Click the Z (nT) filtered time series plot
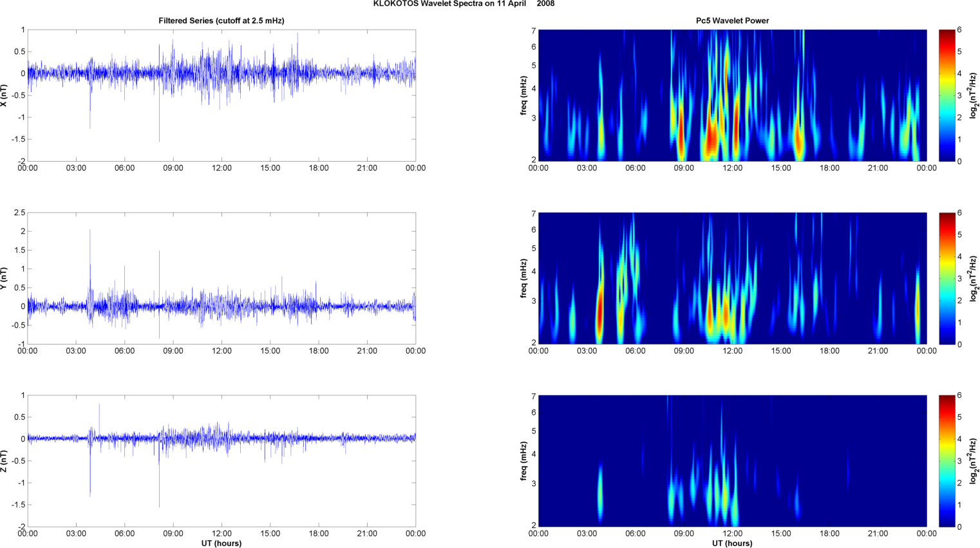 tap(221, 461)
